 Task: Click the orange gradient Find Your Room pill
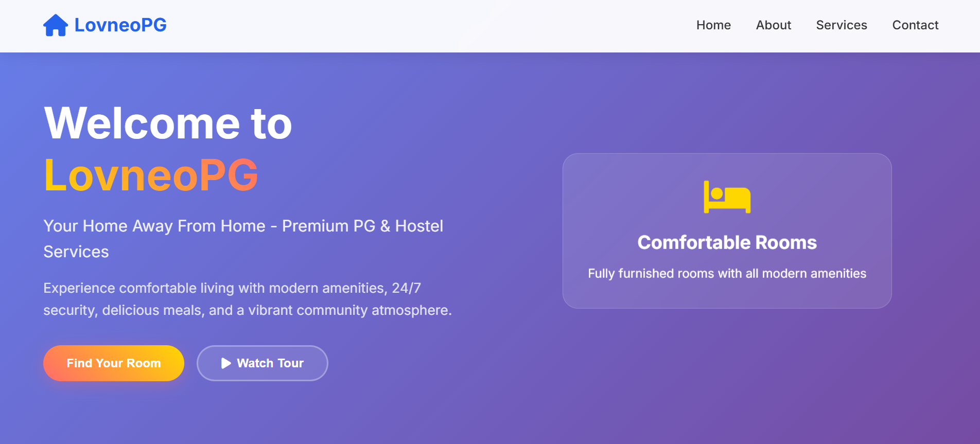click(113, 363)
